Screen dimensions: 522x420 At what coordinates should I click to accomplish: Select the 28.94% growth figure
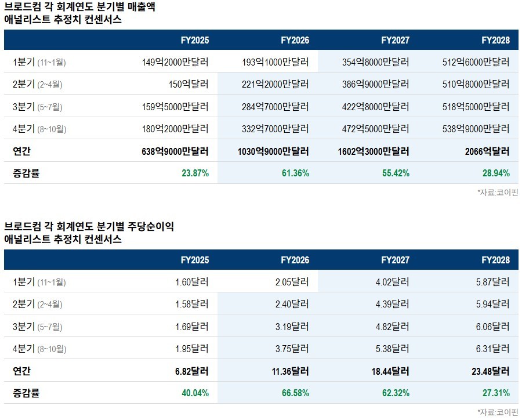(x=496, y=173)
